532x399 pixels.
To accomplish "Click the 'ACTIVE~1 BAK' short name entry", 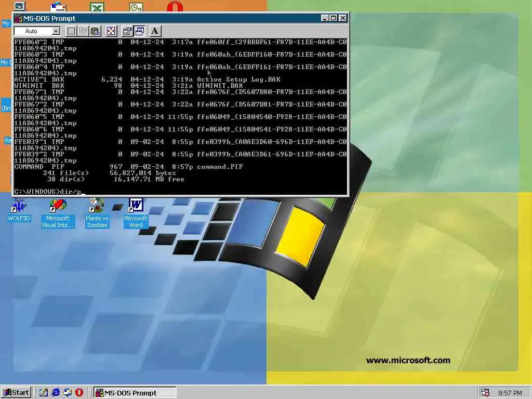I will click(x=39, y=79).
